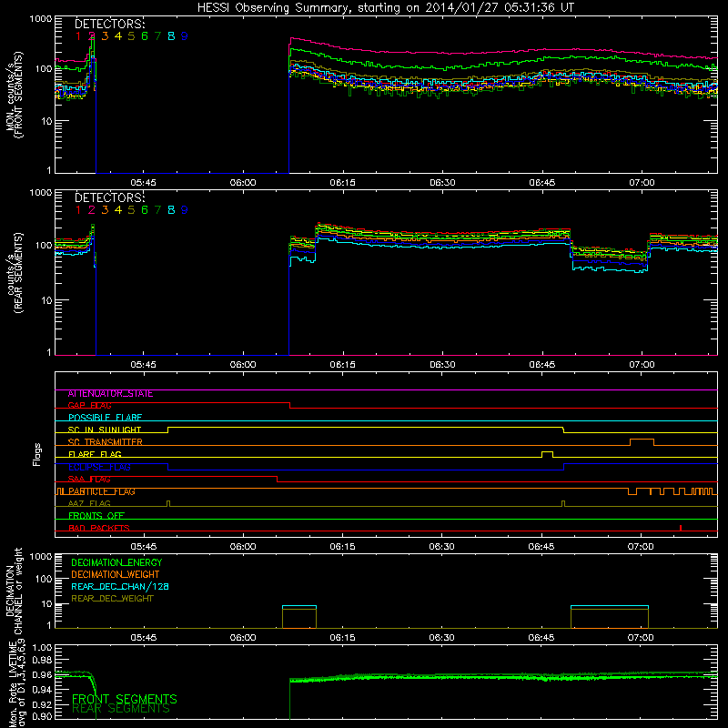Select magenta detector 2 in rear segments legend
The width and height of the screenshot is (728, 728).
92,210
